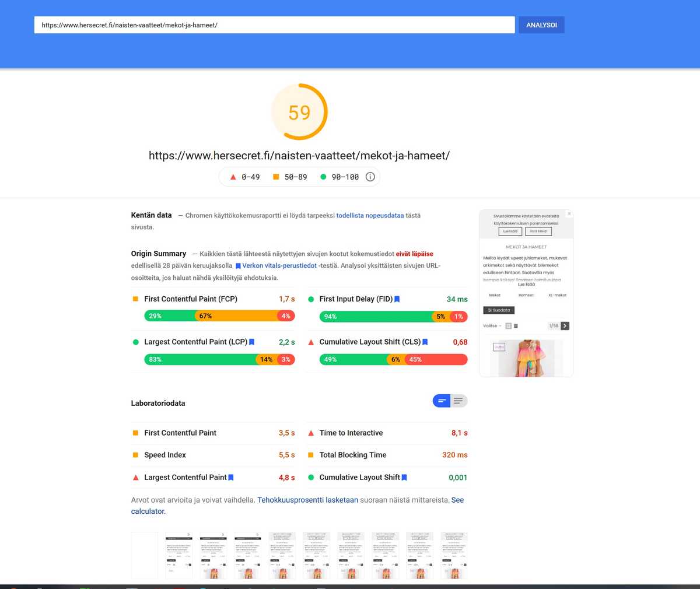
Task: Click bookmark icon by lab Largest Contentful Paint
Action: pos(231,478)
